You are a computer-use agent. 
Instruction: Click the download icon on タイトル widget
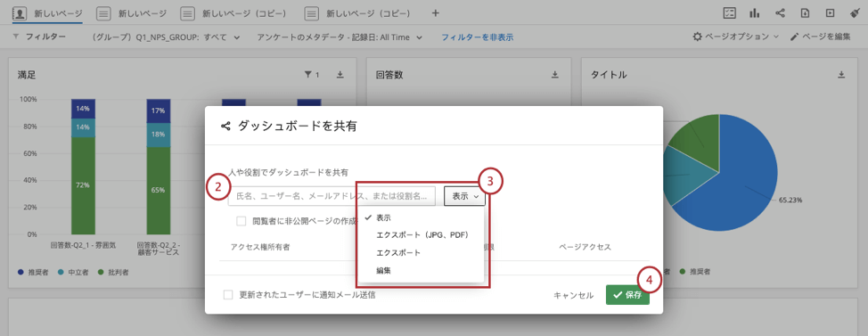point(841,75)
